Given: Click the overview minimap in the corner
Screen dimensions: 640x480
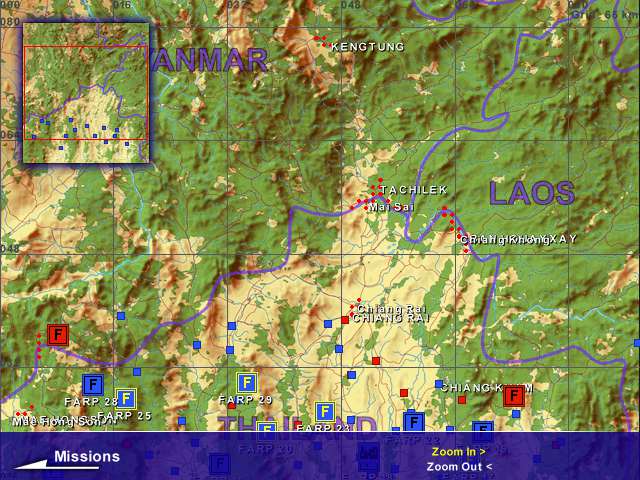Looking at the screenshot, I should tap(86, 91).
